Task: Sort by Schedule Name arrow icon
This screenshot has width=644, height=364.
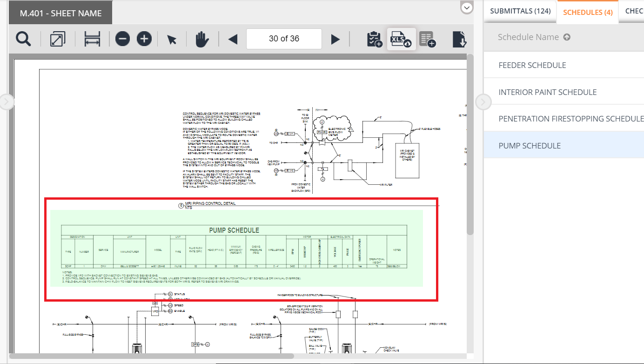Action: coord(567,37)
